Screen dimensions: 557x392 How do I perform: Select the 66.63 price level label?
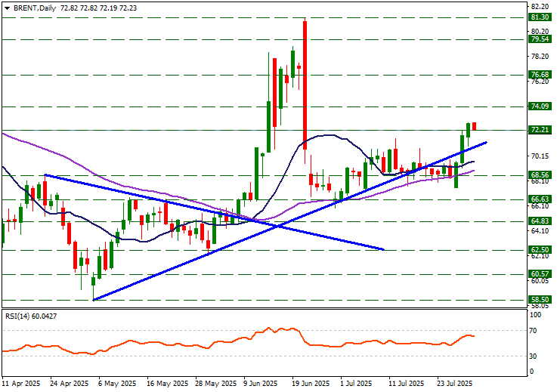tap(540, 199)
